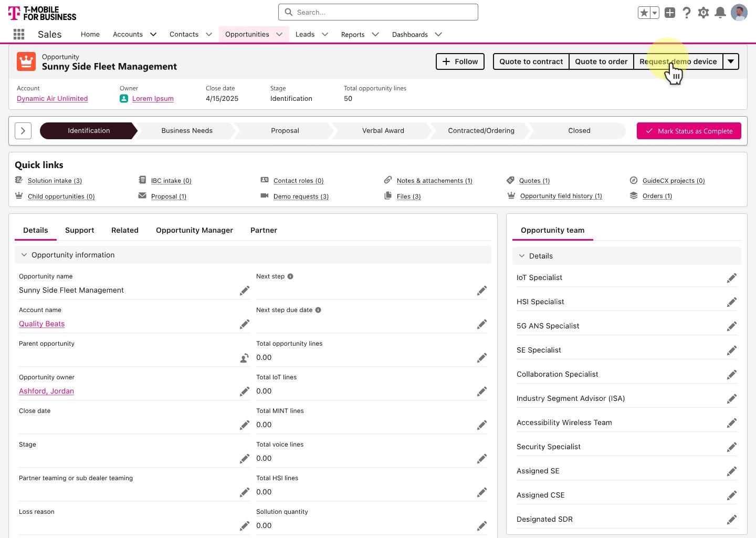Image resolution: width=756 pixels, height=538 pixels.
Task: Edit the Stage field pencil
Action: (245, 459)
